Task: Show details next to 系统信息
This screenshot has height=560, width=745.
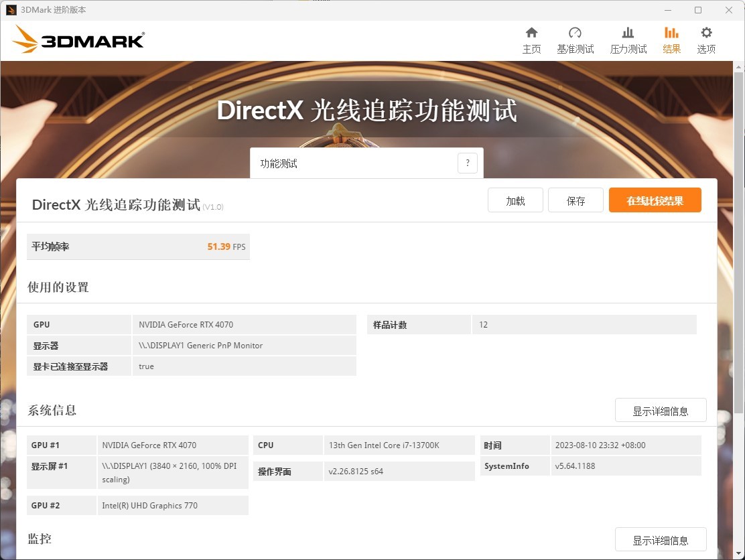Action: (x=661, y=411)
